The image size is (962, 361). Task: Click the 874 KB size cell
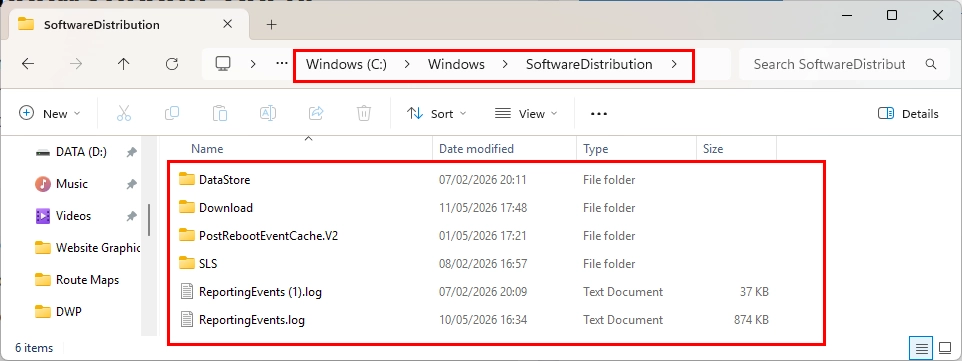751,319
